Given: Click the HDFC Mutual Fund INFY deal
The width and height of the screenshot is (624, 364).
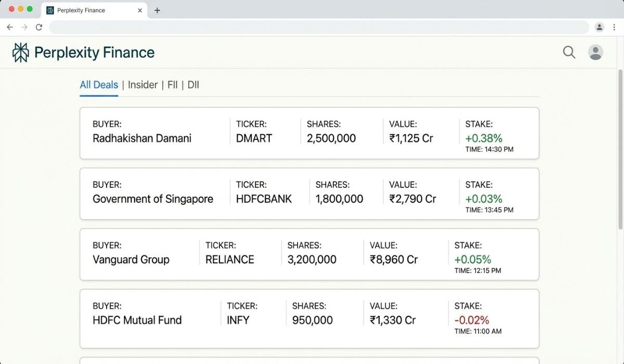Looking at the screenshot, I should point(309,315).
